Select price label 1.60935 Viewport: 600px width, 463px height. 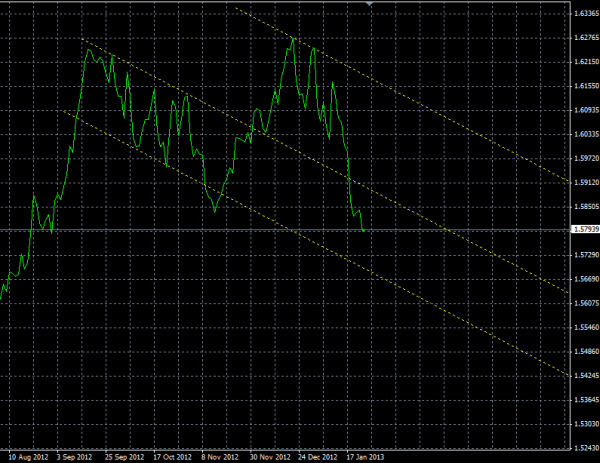pos(587,110)
